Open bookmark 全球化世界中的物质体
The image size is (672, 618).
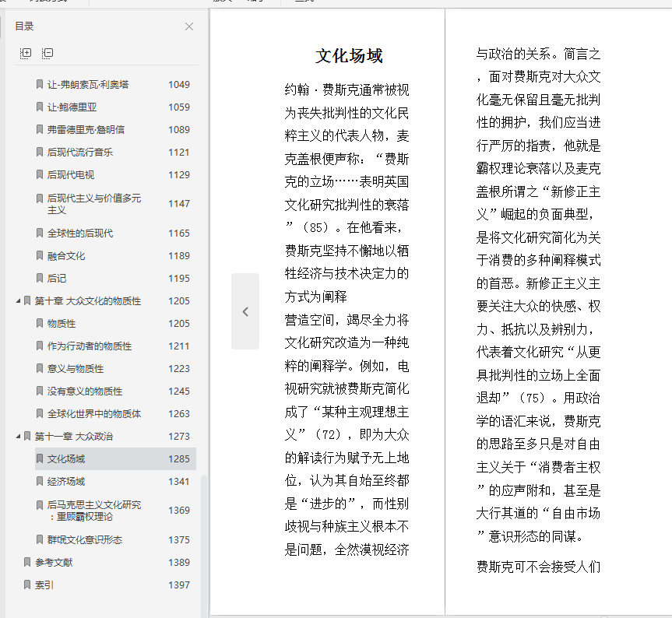(x=94, y=414)
